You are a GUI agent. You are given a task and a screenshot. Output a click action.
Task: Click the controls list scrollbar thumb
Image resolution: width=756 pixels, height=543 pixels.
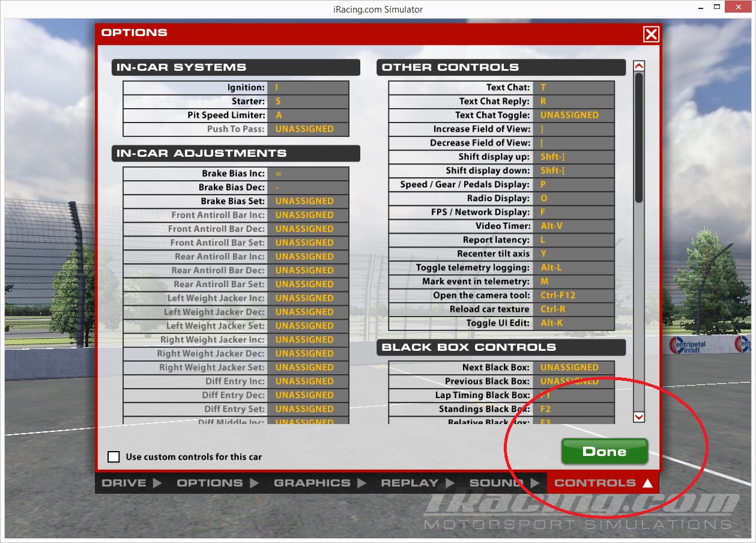click(x=639, y=138)
